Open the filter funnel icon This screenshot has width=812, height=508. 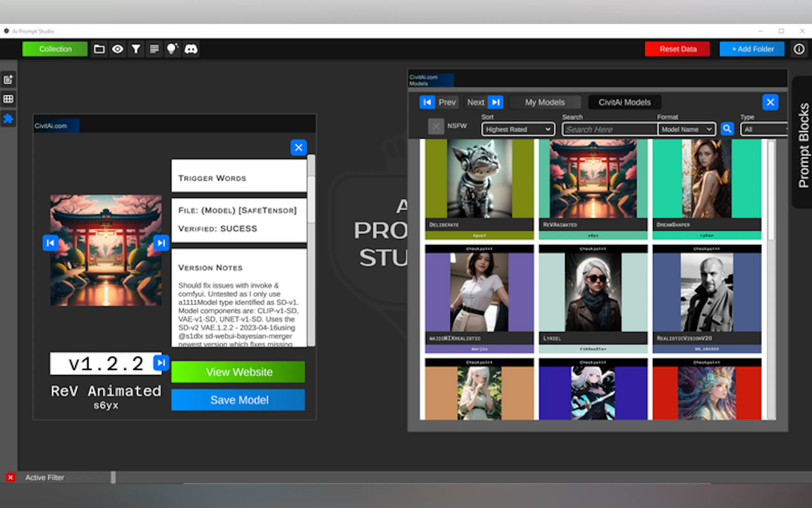pyautogui.click(x=136, y=49)
